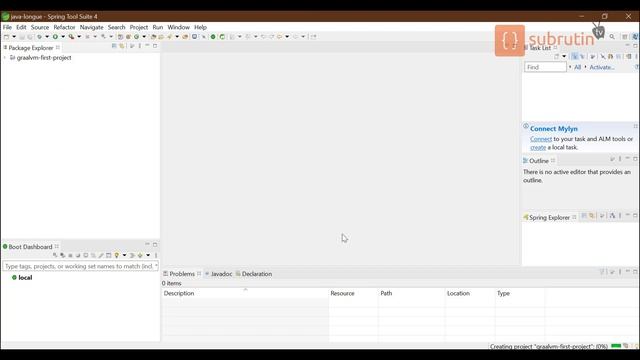This screenshot has width=640, height=360.
Task: Click the 'Creating project' status bar text
Action: point(549,347)
